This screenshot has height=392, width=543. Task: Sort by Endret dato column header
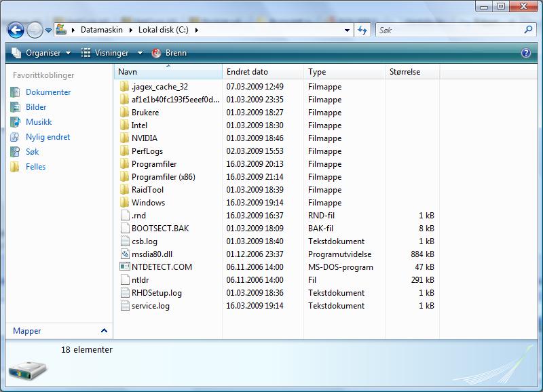pos(263,72)
